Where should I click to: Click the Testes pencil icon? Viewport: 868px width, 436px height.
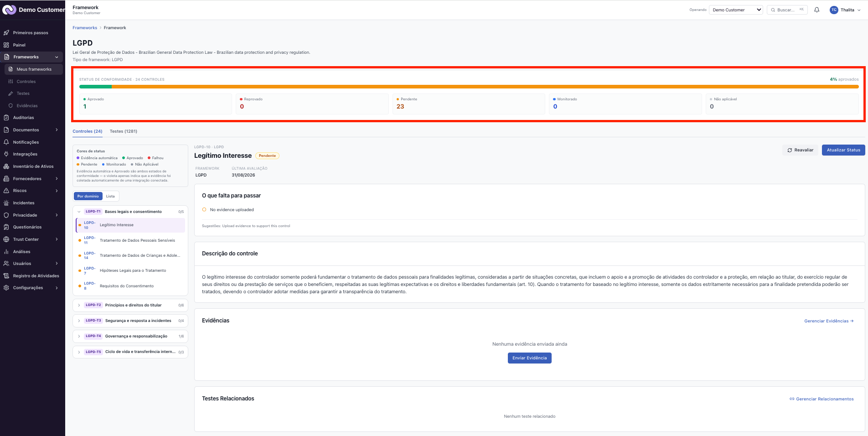[x=10, y=93]
